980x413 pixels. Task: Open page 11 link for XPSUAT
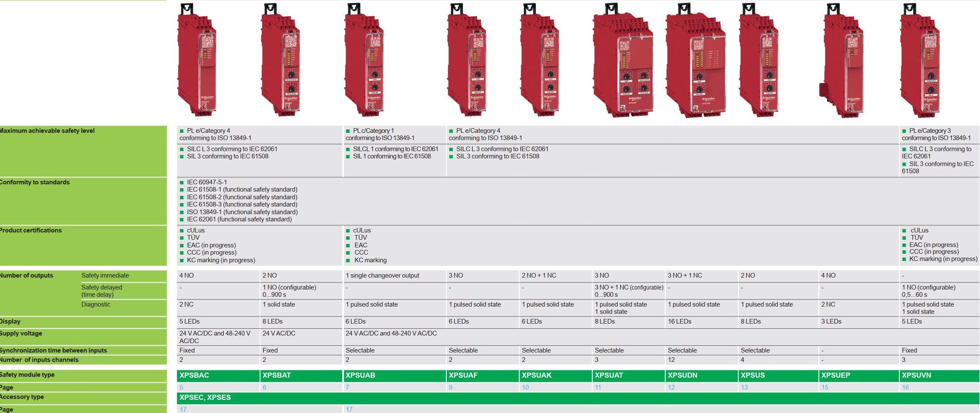coord(598,387)
